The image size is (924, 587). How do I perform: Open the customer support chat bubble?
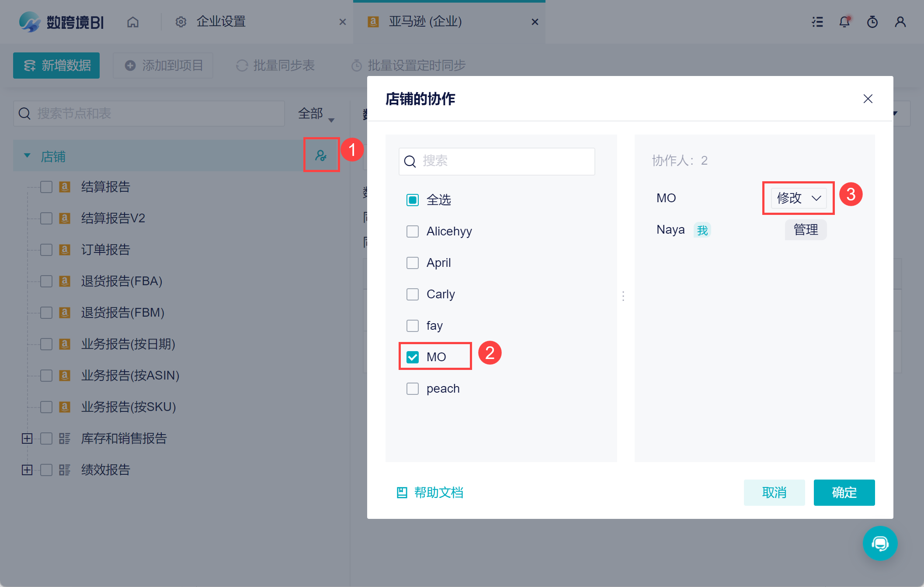pos(880,543)
